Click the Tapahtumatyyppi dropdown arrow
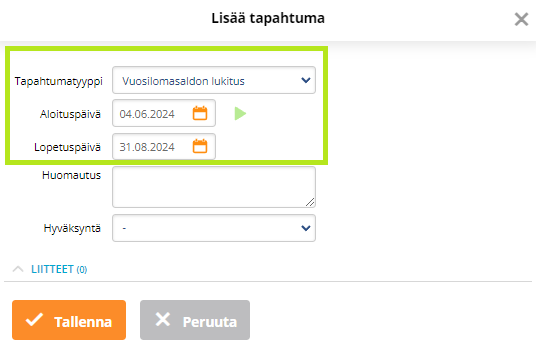The image size is (536, 362). tap(306, 80)
